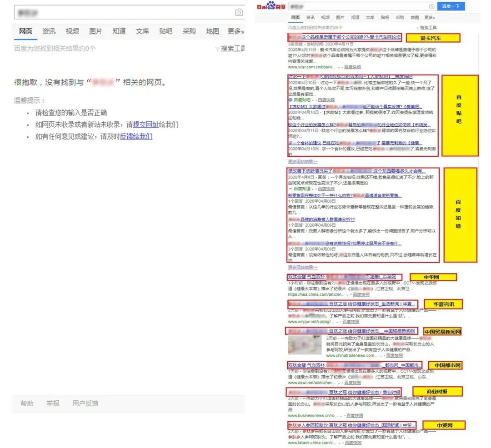
Task: Open the 百肽之冠 result ending in 商业时报
Action: pyautogui.click(x=344, y=392)
